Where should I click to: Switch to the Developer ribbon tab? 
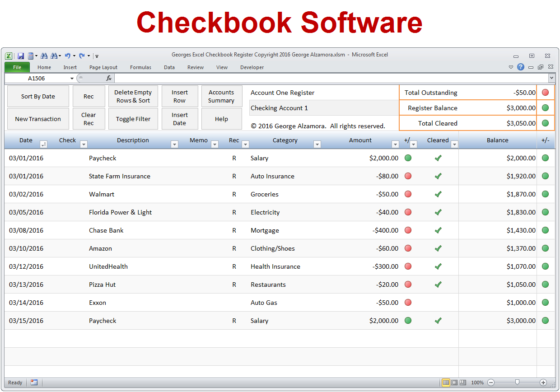252,67
